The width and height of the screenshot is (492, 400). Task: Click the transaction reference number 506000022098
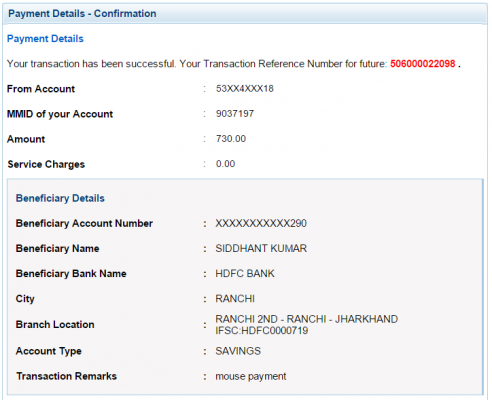coord(423,64)
